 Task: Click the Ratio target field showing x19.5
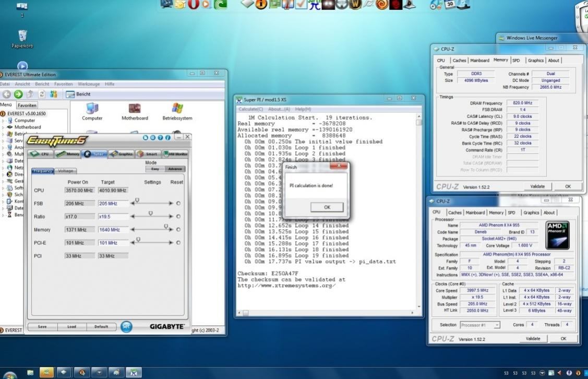click(x=113, y=217)
